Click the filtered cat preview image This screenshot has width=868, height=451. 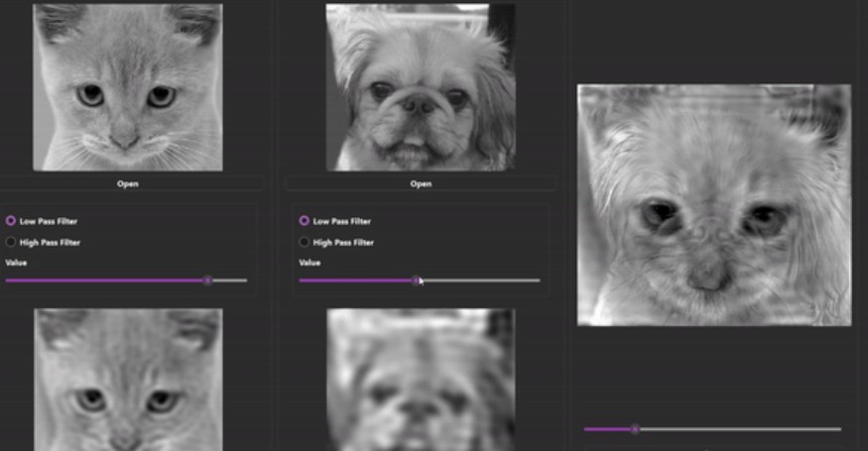pos(128,380)
